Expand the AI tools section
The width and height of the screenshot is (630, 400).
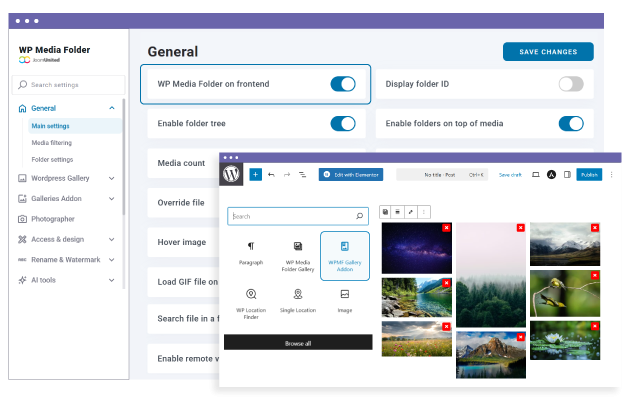(x=111, y=280)
